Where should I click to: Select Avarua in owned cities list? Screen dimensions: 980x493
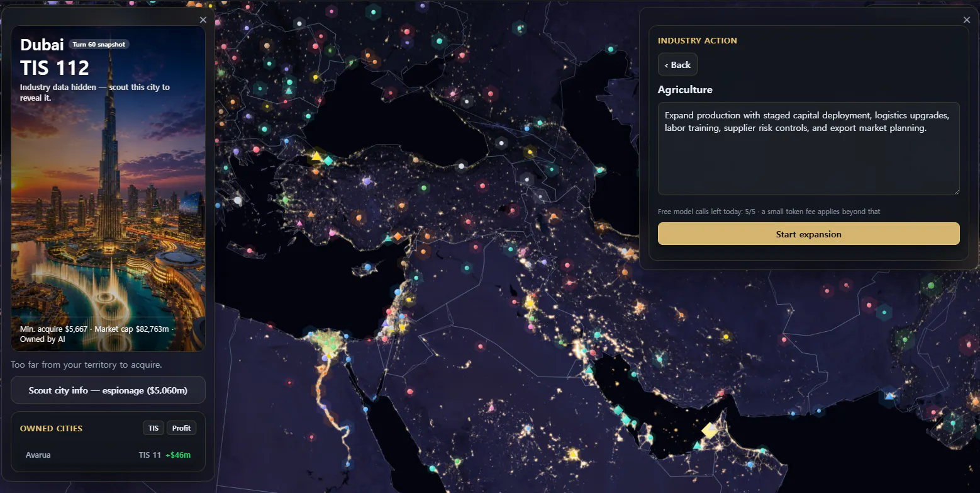tap(108, 455)
